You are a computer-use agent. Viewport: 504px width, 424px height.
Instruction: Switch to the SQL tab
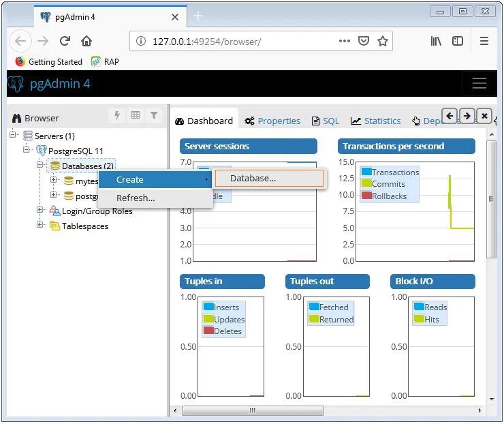326,121
